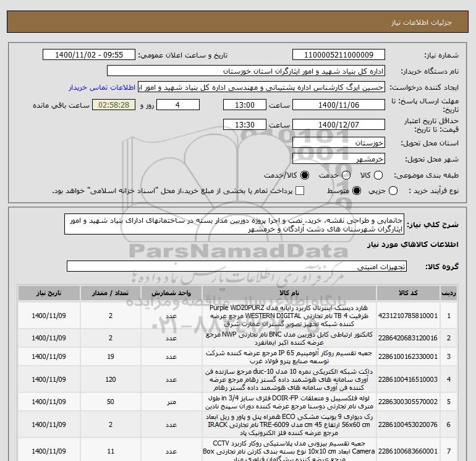Click quantity 11 in row 7

coord(111,452)
